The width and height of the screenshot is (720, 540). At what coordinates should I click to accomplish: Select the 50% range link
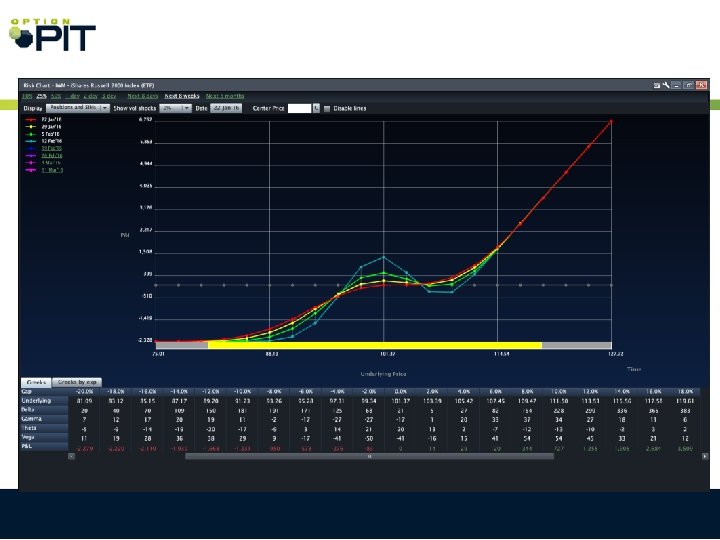click(56, 96)
